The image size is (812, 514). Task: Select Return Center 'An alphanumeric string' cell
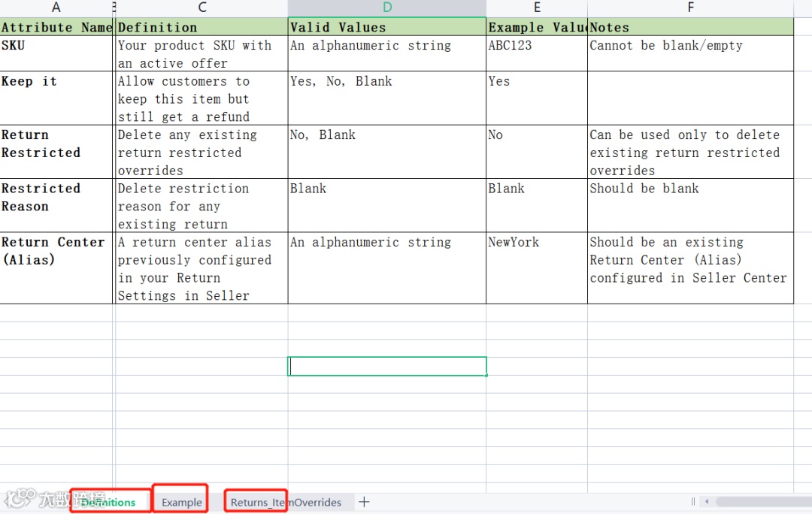[387, 268]
